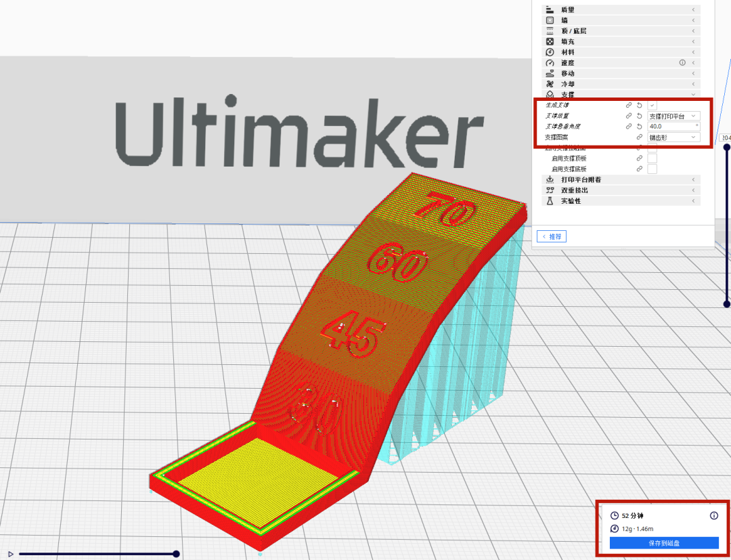Click the 打印平台附着 adhesion icon
This screenshot has height=560, width=731.
[550, 179]
